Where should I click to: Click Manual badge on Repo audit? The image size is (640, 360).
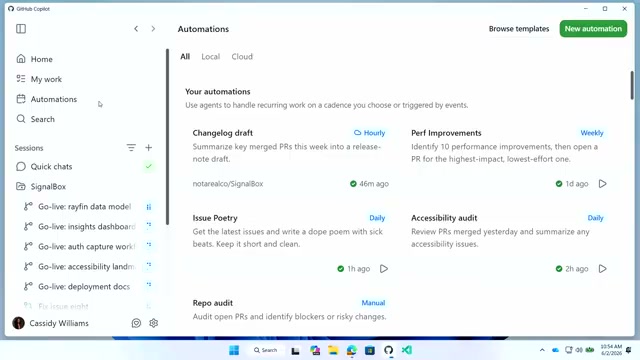[x=373, y=302]
